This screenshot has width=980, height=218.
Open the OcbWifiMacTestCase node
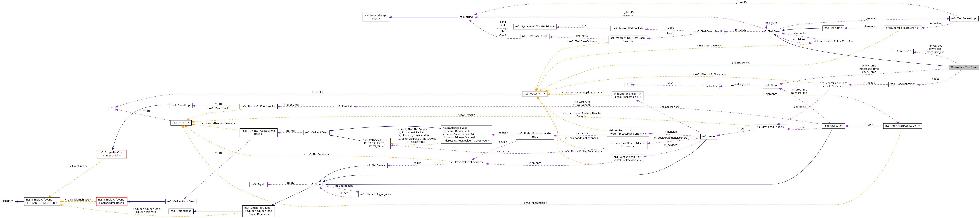(x=964, y=67)
